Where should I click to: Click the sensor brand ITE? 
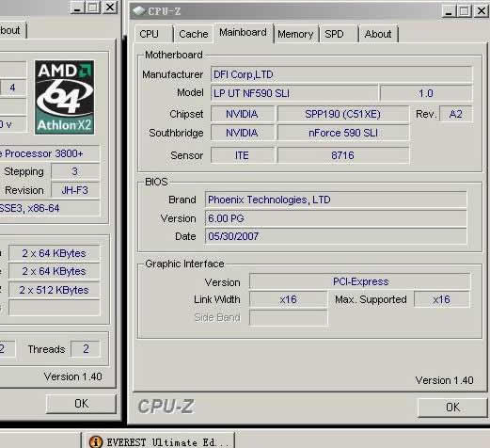coord(243,155)
